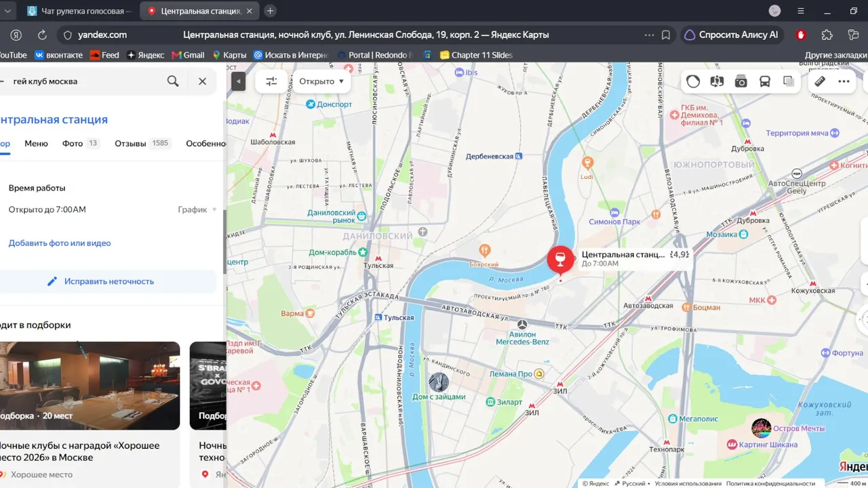The width and height of the screenshot is (868, 488).
Task: Open a new browser tab
Action: [x=270, y=11]
